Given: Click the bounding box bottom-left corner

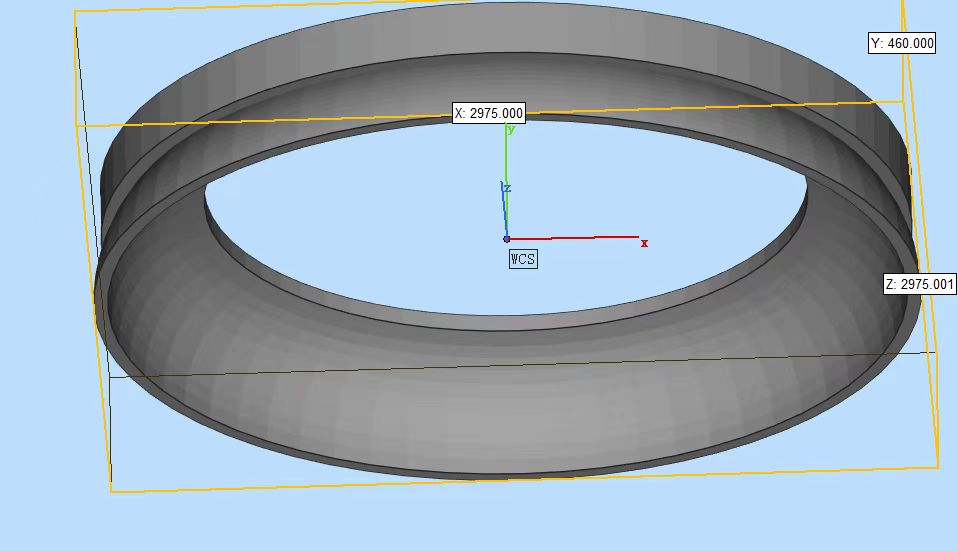Looking at the screenshot, I should (x=110, y=491).
